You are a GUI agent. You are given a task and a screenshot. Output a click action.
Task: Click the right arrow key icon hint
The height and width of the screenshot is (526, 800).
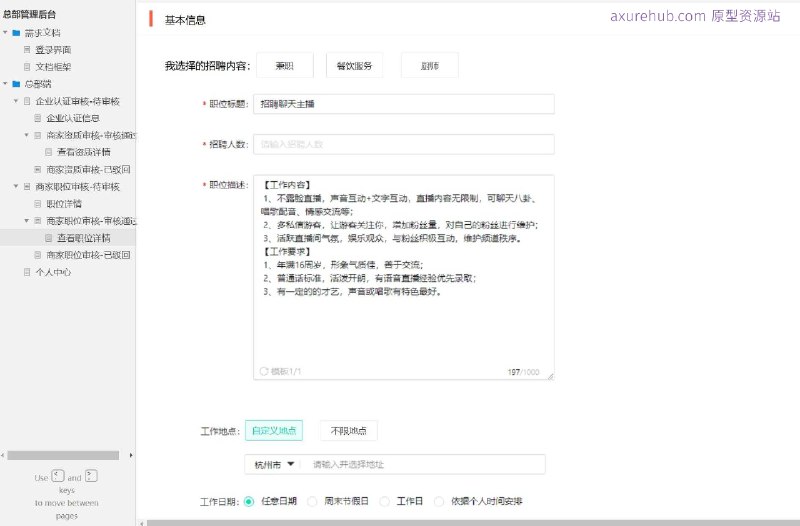click(91, 476)
